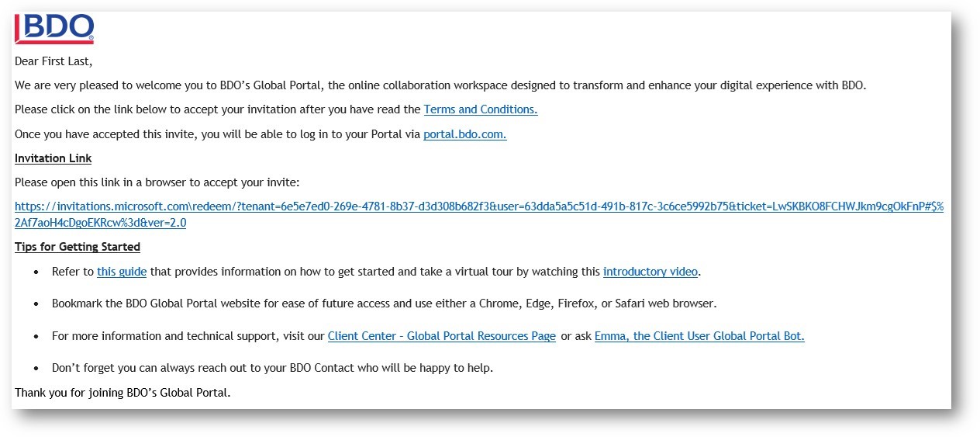This screenshot has height=437, width=980.
Task: Open the invitations.microsoft.com redeem URL
Action: [479, 215]
